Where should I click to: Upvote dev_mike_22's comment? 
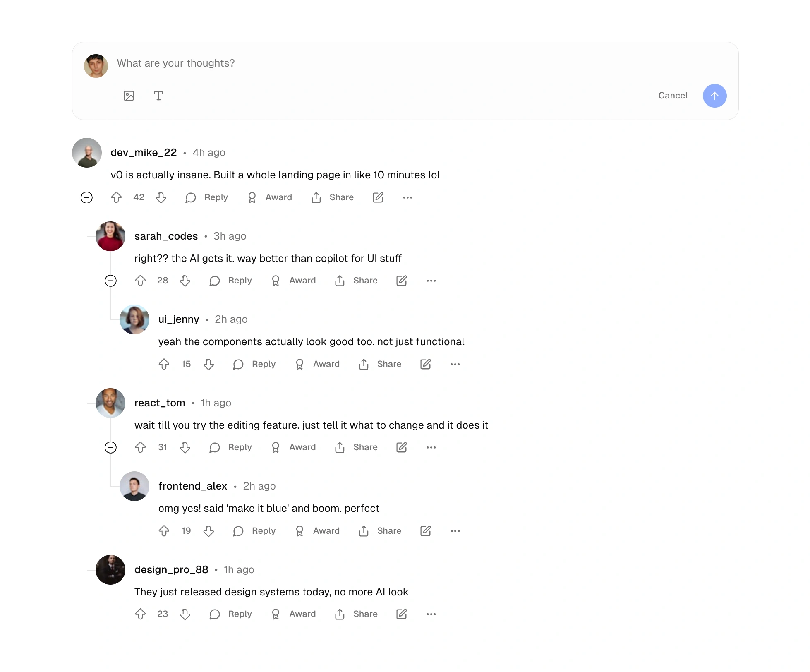pyautogui.click(x=117, y=197)
